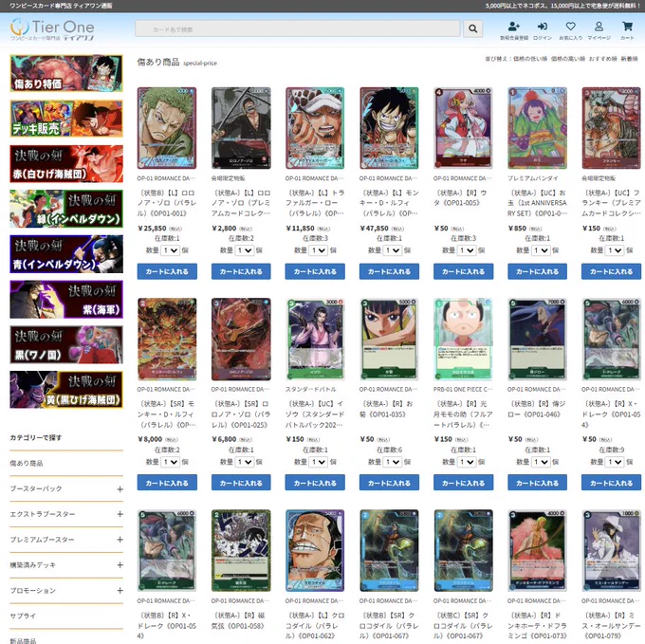Open ¥25,850 Zoro leader card image

tap(167, 128)
